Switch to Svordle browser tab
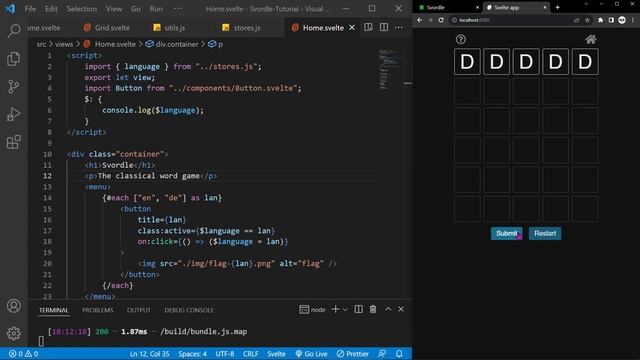This screenshot has width=640, height=360. point(448,7)
